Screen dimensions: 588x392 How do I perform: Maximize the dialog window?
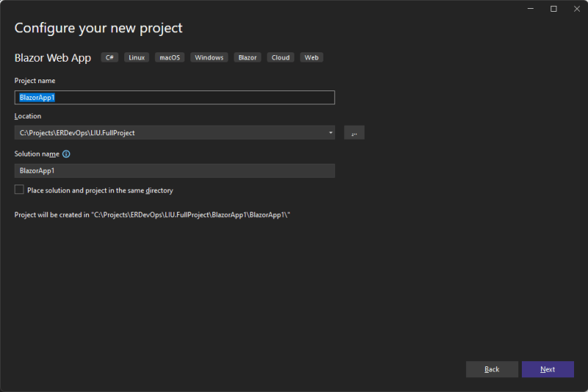(x=553, y=9)
